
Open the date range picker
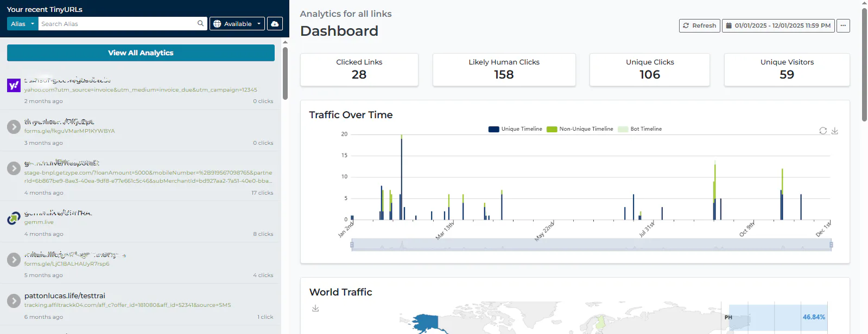point(778,25)
